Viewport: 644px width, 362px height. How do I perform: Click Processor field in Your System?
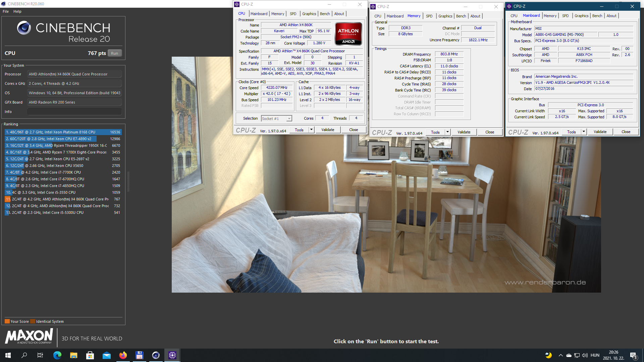(x=74, y=74)
